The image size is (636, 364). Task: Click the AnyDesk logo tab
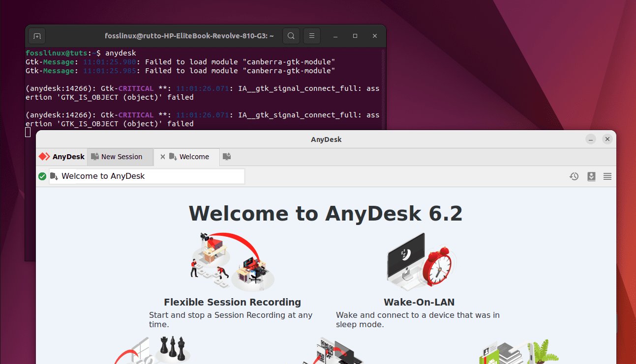click(x=62, y=157)
